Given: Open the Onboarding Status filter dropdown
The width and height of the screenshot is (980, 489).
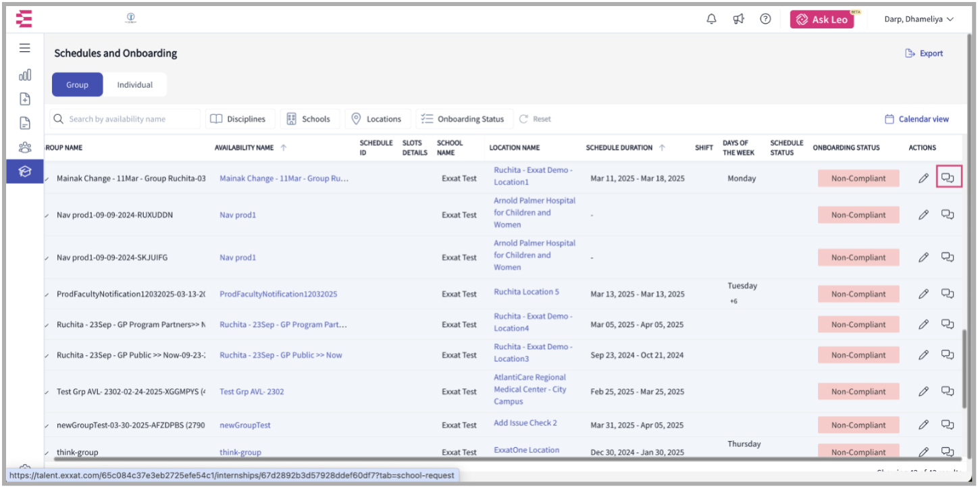Looking at the screenshot, I should click(x=463, y=119).
